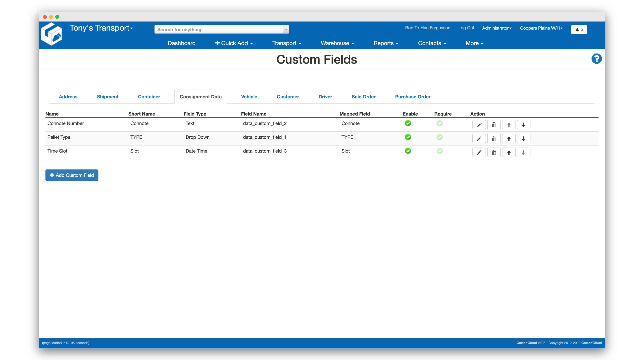Open the search suggestions dropdown arrow
The width and height of the screenshot is (644, 360).
click(285, 29)
